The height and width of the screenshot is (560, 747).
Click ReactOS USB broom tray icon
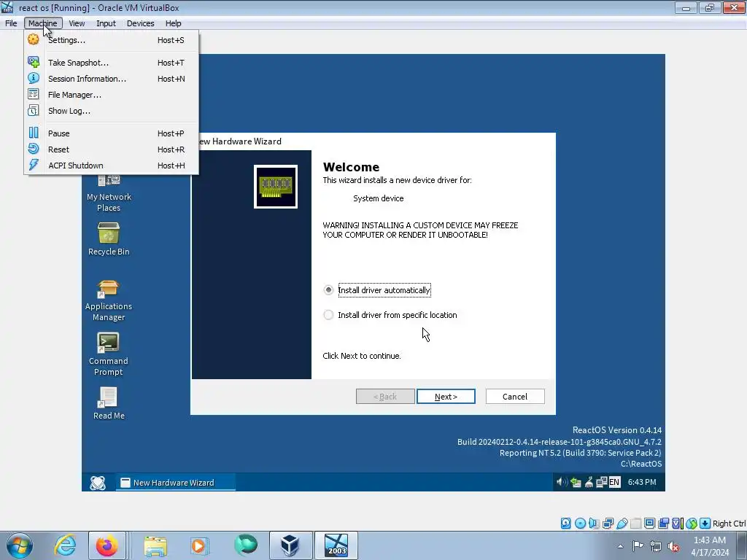(589, 483)
